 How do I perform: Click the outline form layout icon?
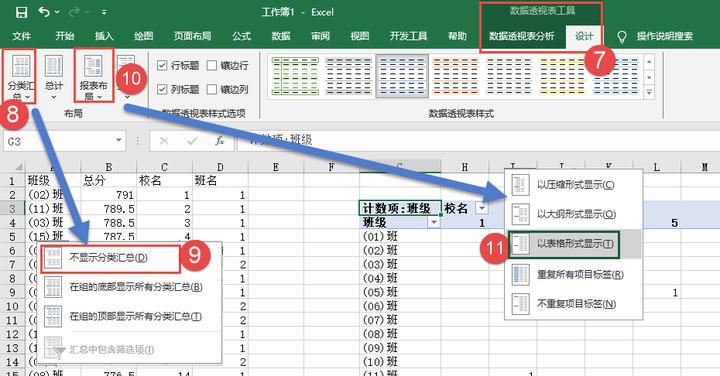[x=520, y=214]
